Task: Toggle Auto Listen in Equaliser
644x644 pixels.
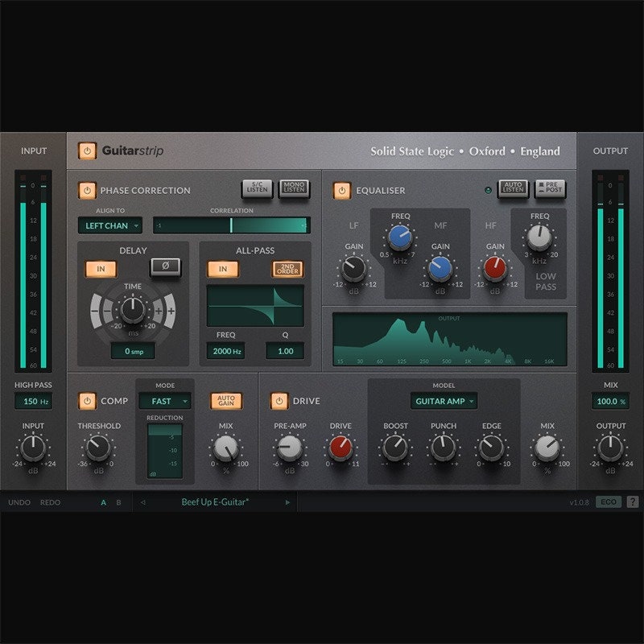Action: click(513, 188)
